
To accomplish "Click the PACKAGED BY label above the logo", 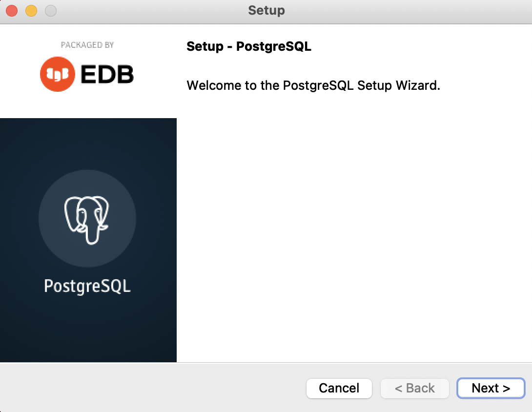I will click(x=87, y=44).
